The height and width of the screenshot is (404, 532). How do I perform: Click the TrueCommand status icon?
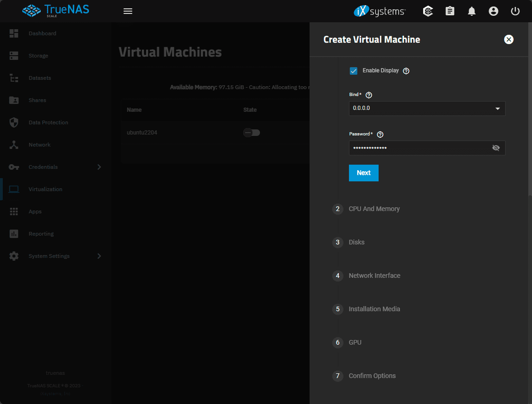point(428,11)
